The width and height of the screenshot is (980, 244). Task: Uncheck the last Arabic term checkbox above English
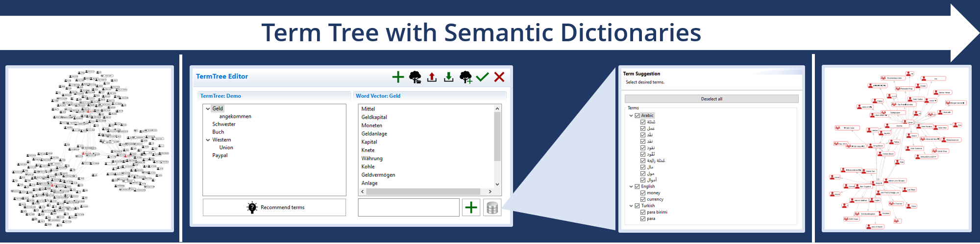(643, 180)
